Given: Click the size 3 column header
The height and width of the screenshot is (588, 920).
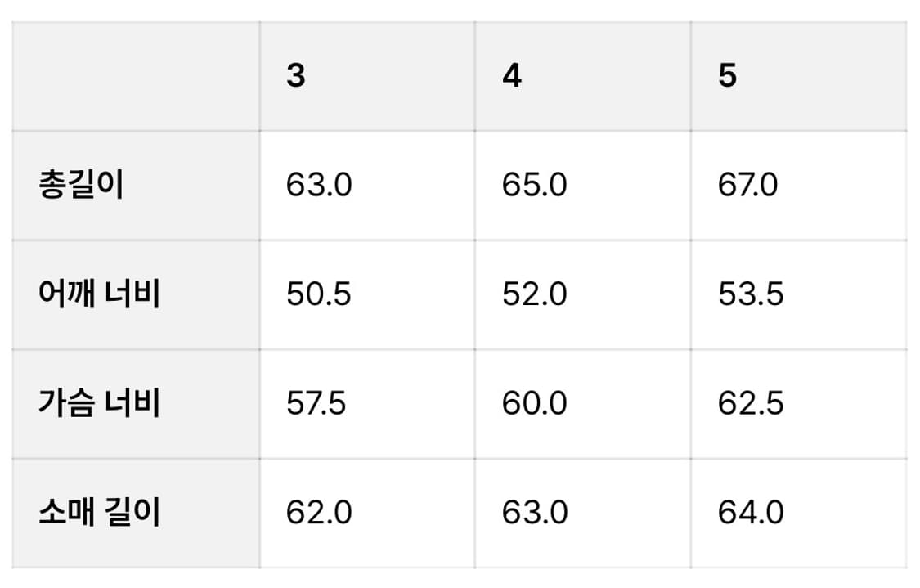Looking at the screenshot, I should (x=296, y=76).
